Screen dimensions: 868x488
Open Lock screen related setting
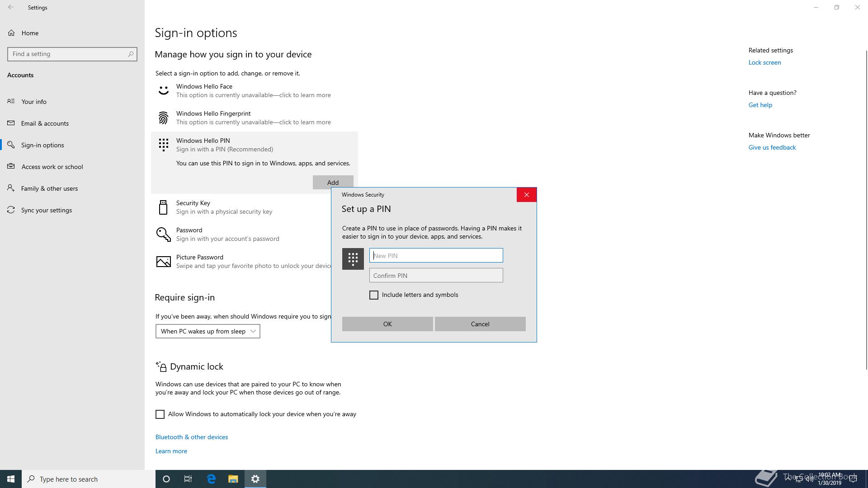point(764,62)
